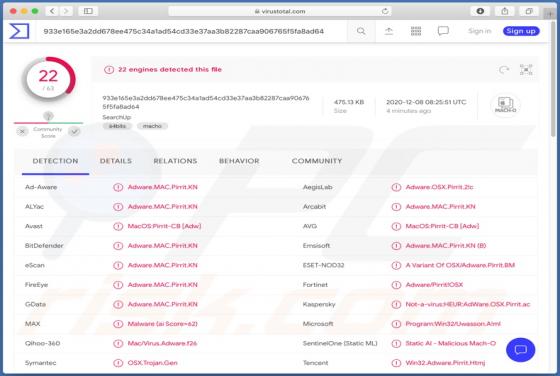
Task: Click alert icon in the 22 engines detected banner
Action: [109, 70]
